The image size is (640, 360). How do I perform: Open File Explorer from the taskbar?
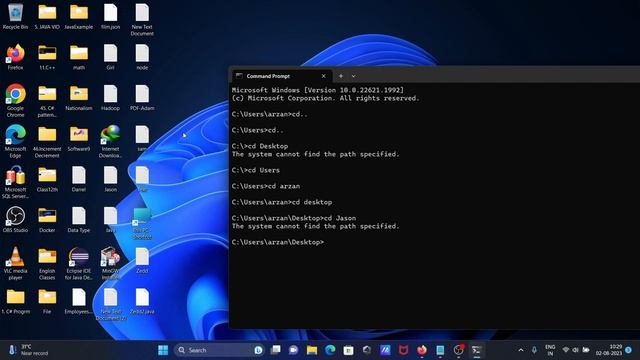(312, 350)
